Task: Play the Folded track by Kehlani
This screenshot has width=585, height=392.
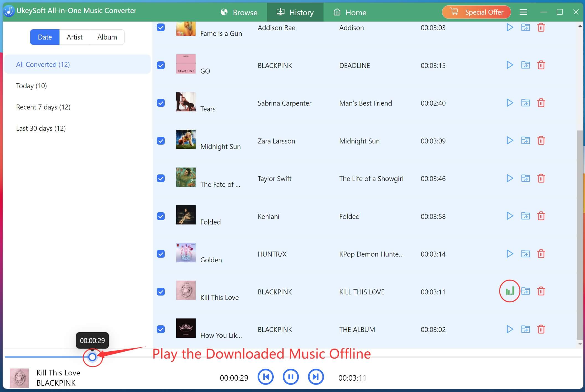Action: [510, 216]
